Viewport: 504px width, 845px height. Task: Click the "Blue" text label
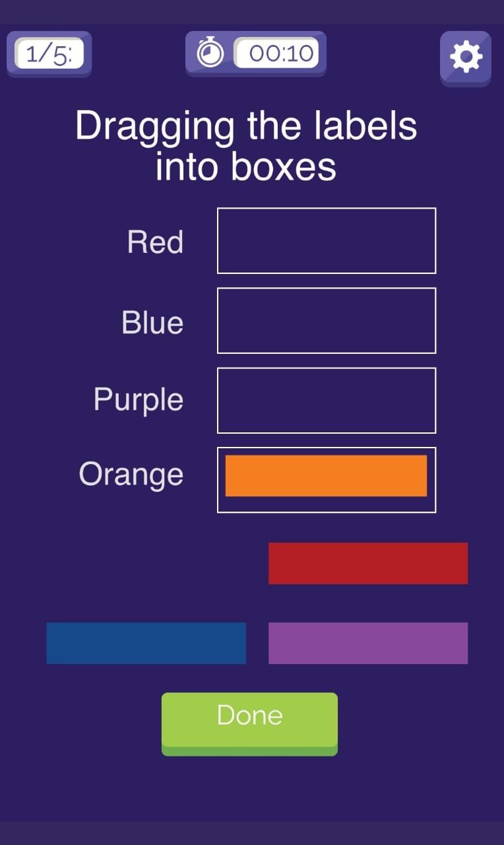point(152,323)
